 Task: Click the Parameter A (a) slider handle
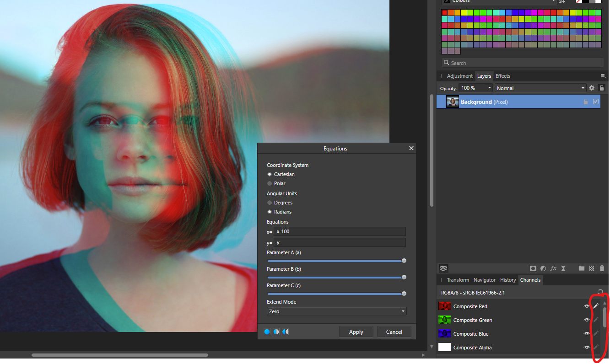click(404, 261)
